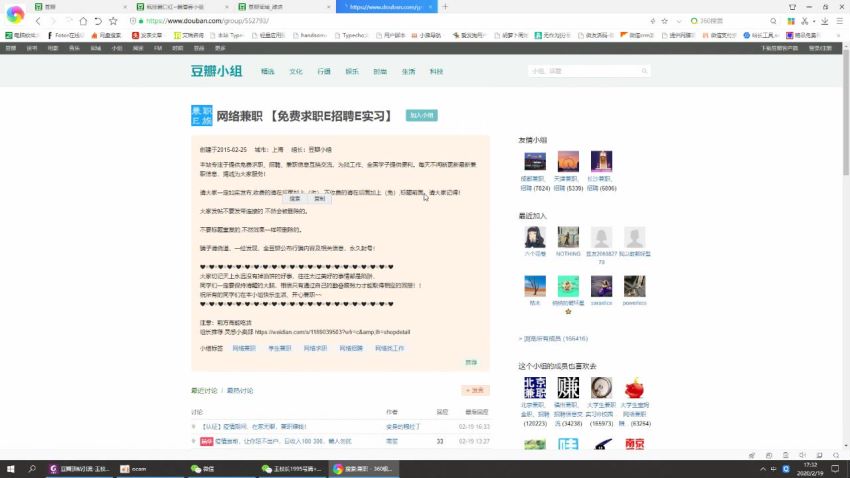Open the 微信 WeChat taskbar item
This screenshot has width=850, height=478.
(x=221, y=469)
